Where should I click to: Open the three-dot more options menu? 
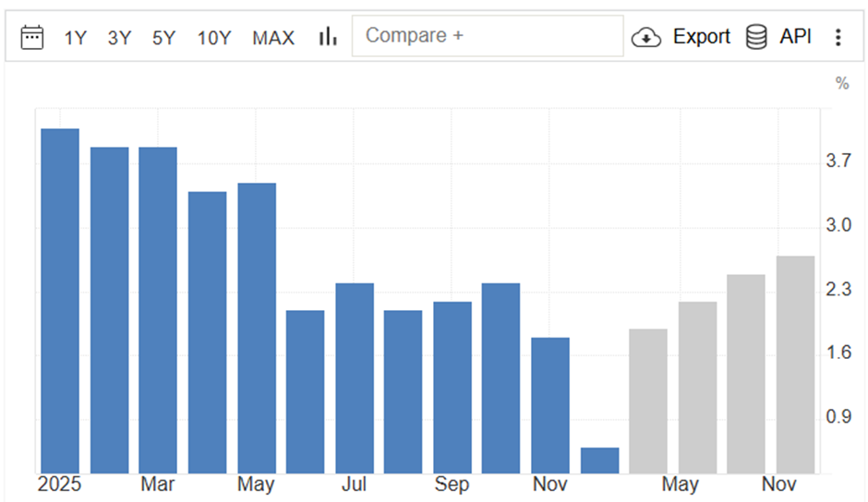coord(838,37)
